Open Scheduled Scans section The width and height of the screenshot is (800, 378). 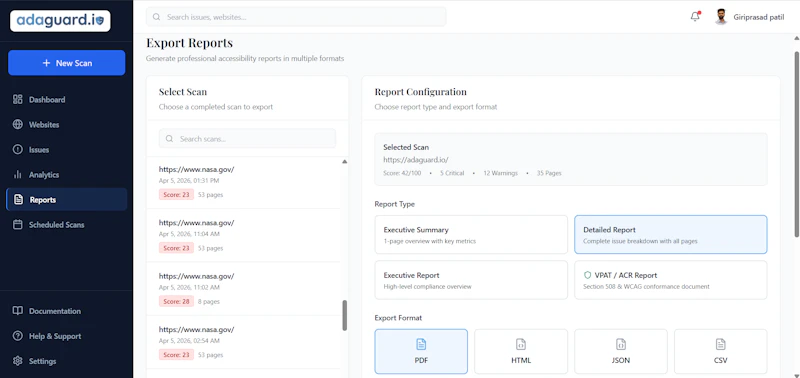coord(66,224)
